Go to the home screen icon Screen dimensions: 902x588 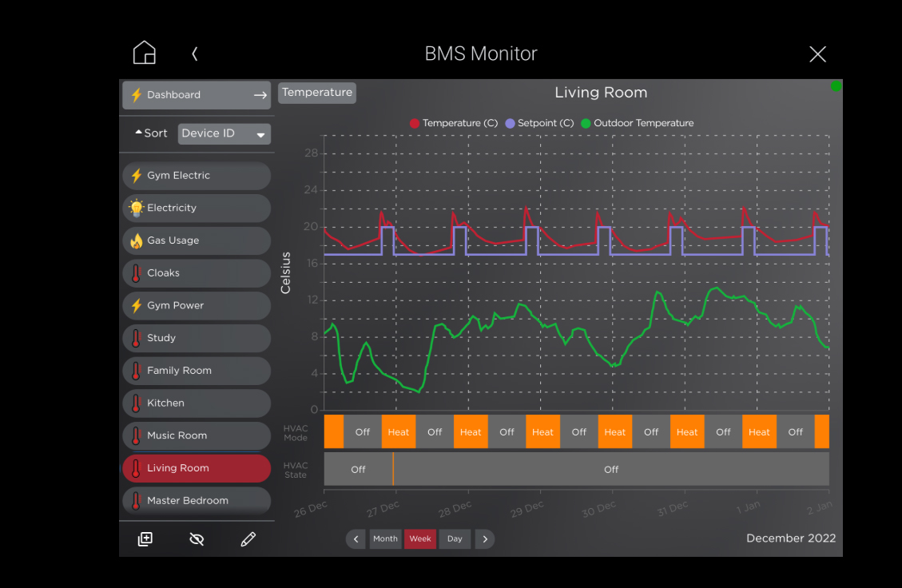click(x=145, y=53)
